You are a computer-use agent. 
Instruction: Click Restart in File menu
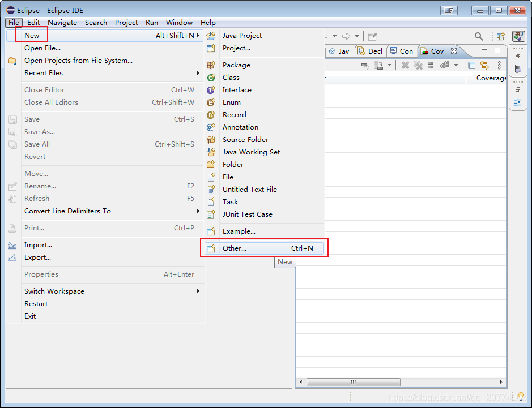coord(105,304)
